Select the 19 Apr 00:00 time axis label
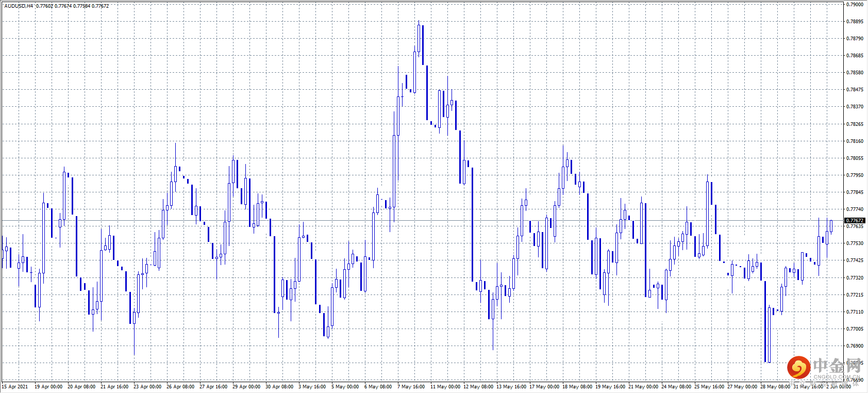This screenshot has width=868, height=393. point(48,387)
